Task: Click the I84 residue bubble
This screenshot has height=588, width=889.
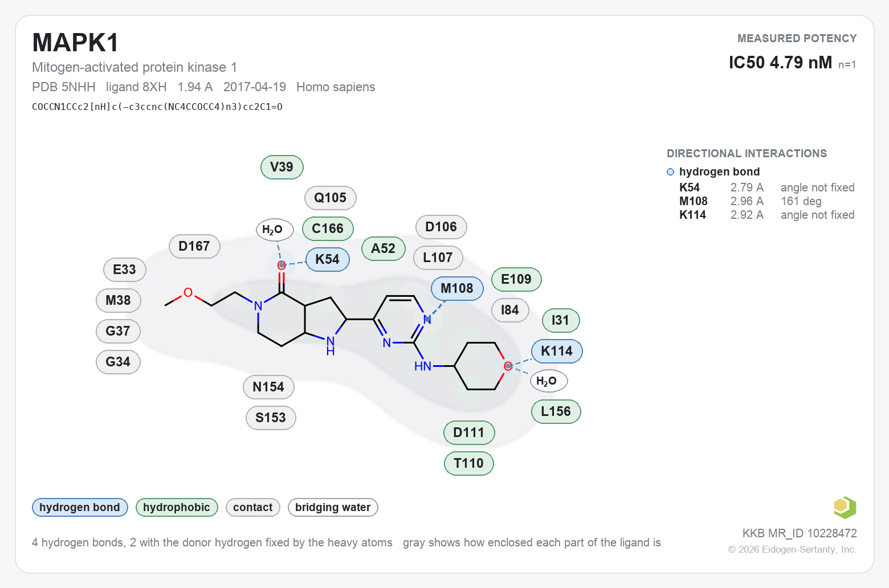Action: point(510,311)
